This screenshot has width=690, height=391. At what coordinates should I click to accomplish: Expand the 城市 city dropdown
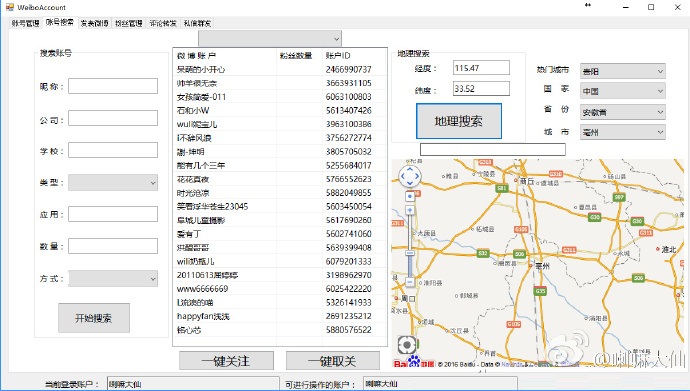pyautogui.click(x=623, y=132)
